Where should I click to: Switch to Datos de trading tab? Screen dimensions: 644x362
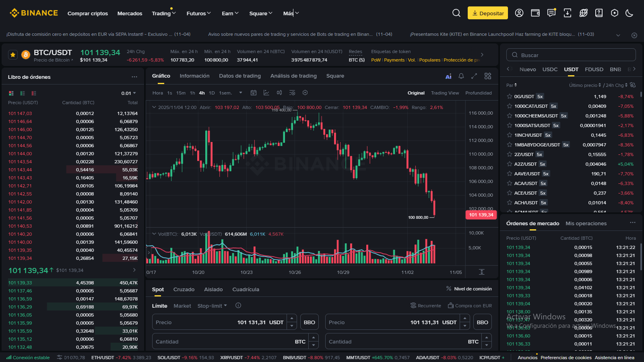click(x=240, y=76)
